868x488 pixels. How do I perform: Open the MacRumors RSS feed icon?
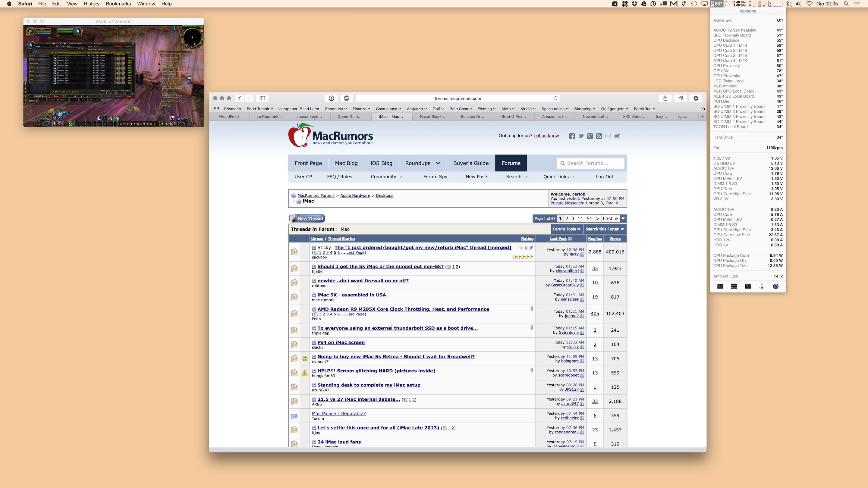(x=599, y=136)
